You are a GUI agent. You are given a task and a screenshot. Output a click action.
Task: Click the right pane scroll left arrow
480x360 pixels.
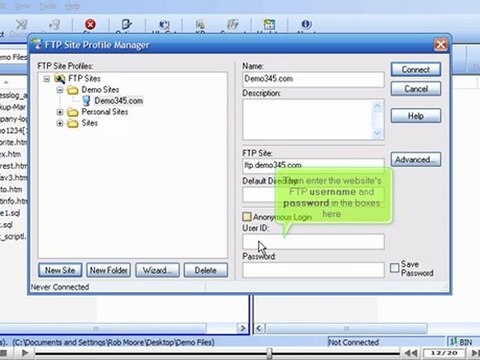259,329
